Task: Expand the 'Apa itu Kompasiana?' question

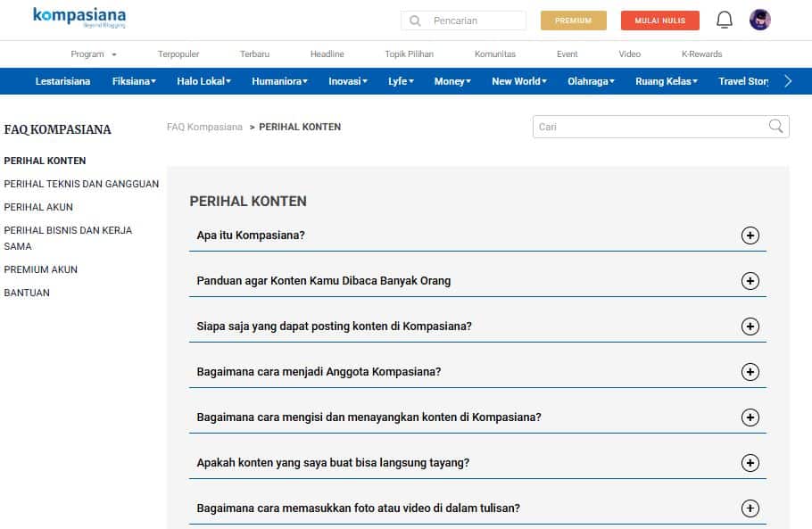Action: [x=750, y=235]
